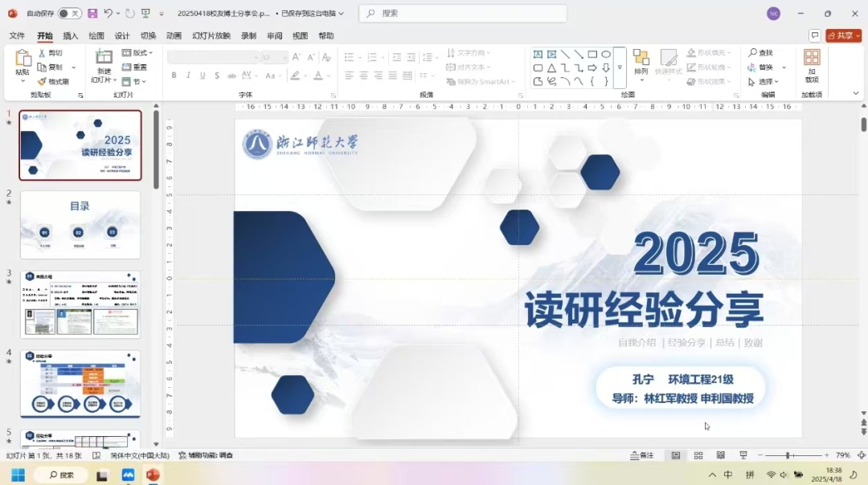Switch to reading view icon
The width and height of the screenshot is (868, 485).
pyautogui.click(x=721, y=455)
